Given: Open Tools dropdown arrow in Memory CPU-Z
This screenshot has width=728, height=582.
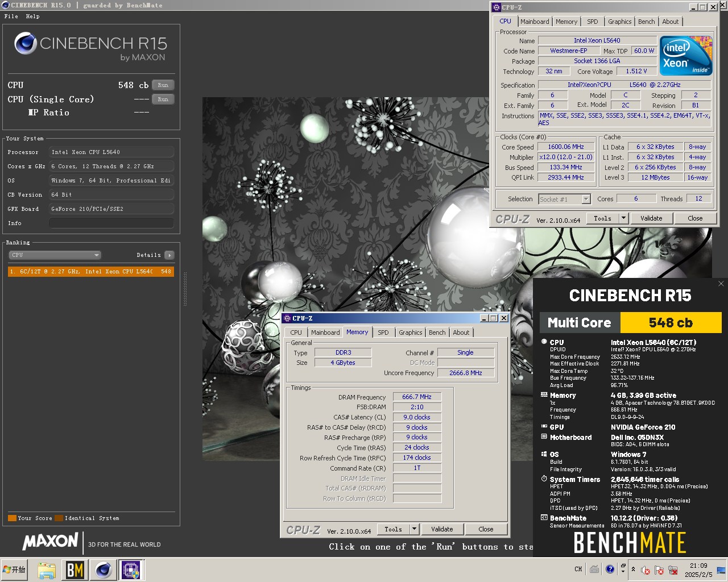Looking at the screenshot, I should click(x=414, y=529).
